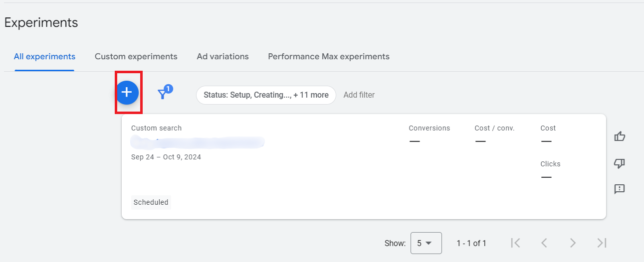Switch to the All experiments tab
The width and height of the screenshot is (644, 262).
[x=44, y=56]
